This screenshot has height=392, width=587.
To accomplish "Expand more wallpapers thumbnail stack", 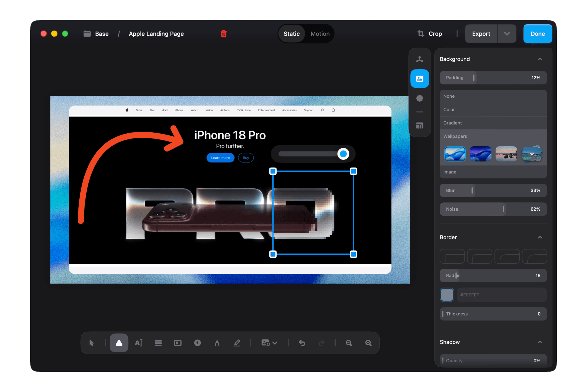I will click(x=532, y=154).
